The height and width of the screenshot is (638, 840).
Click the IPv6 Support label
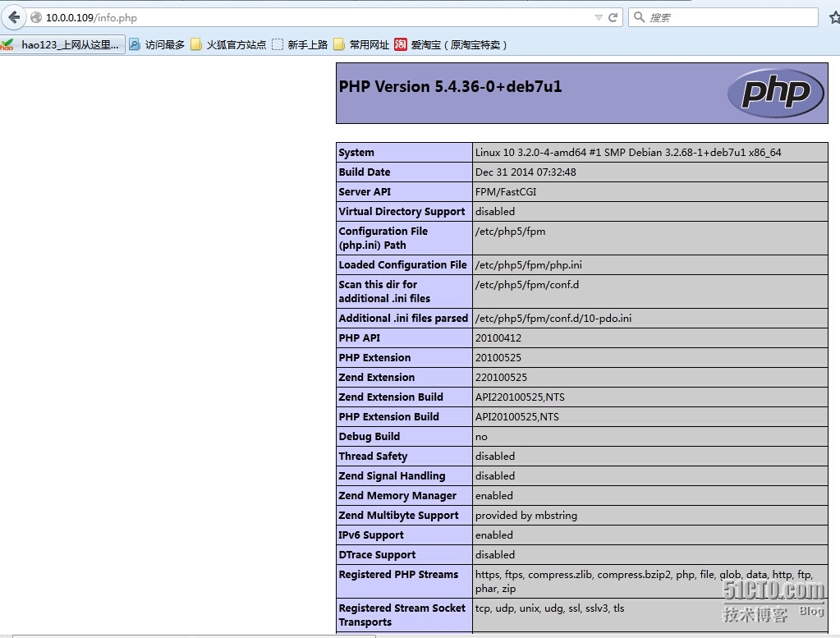(371, 535)
